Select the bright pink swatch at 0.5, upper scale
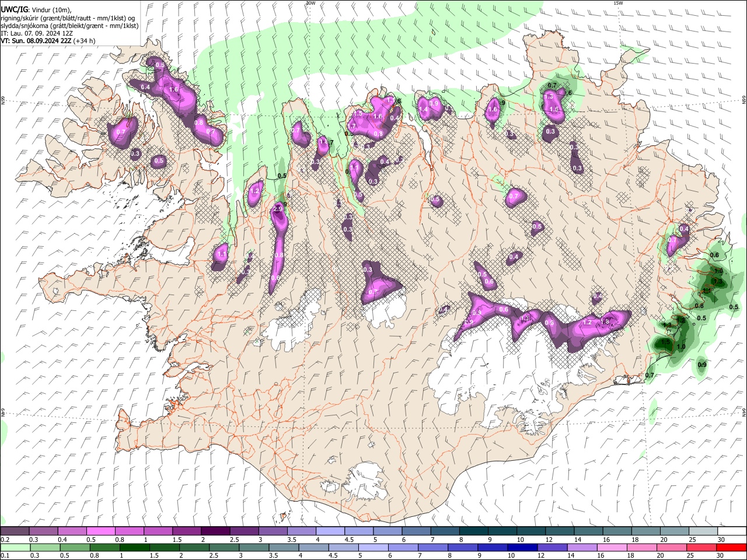 pyautogui.click(x=100, y=531)
